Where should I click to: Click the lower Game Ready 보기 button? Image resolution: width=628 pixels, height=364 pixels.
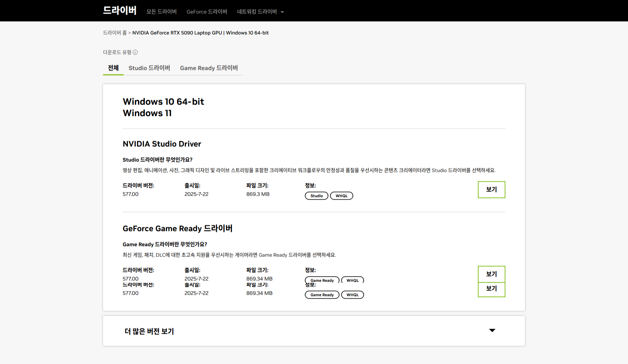[x=491, y=289]
